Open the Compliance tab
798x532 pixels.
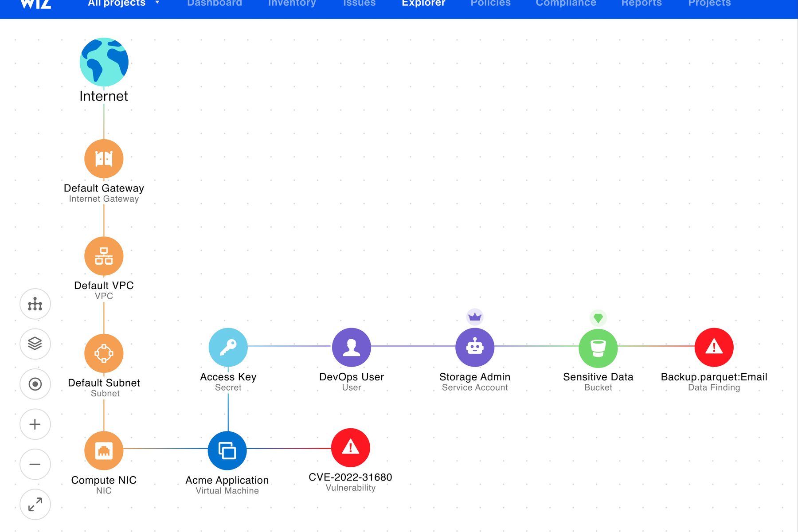click(x=566, y=4)
